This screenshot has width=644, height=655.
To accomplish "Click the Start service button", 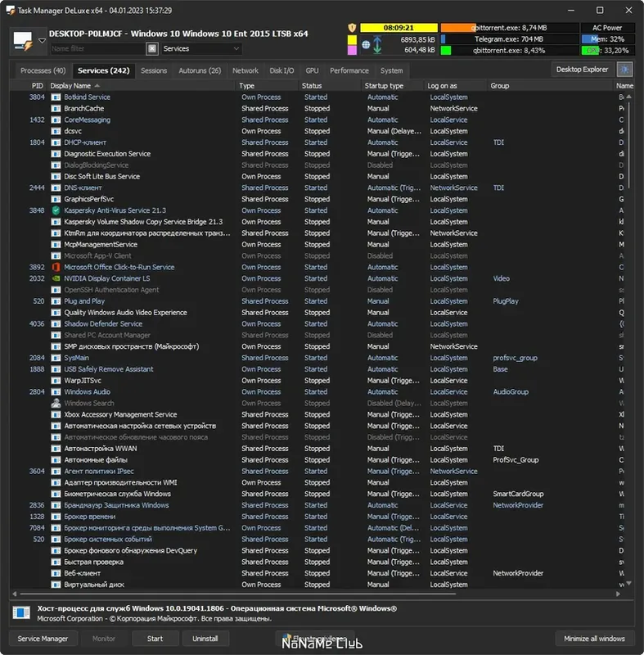I will [x=155, y=639].
